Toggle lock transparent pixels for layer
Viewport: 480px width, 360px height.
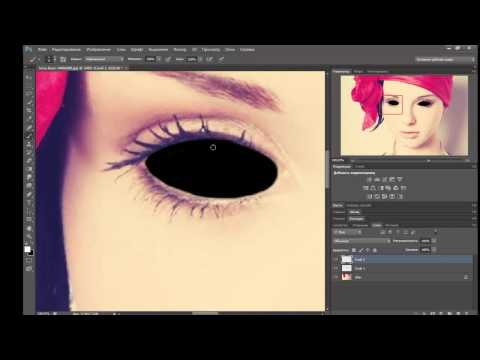(x=354, y=250)
